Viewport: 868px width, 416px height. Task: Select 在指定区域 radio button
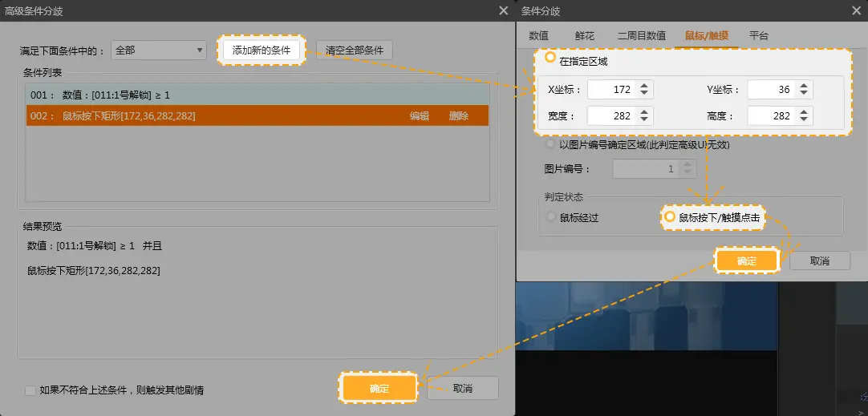[x=550, y=59]
